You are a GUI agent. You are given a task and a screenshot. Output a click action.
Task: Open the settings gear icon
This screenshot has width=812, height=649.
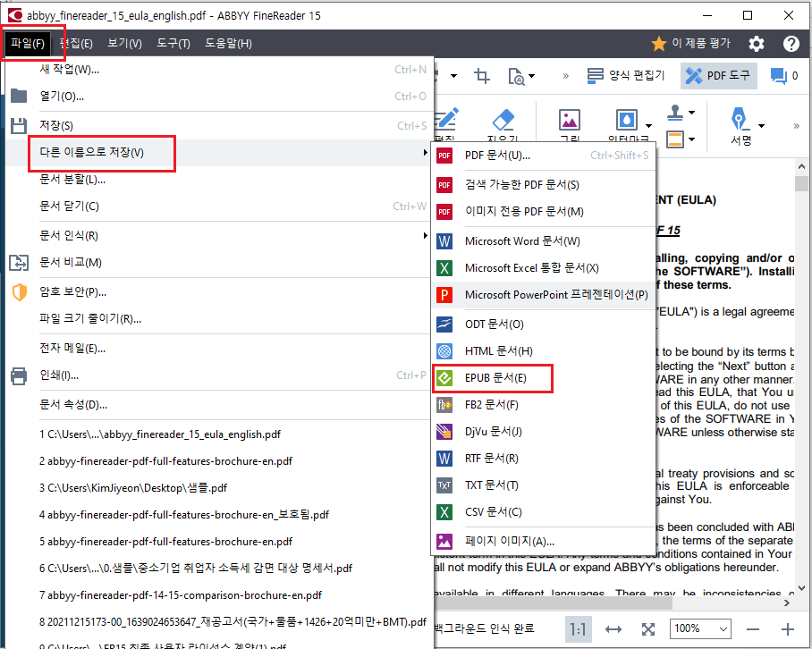click(x=757, y=44)
